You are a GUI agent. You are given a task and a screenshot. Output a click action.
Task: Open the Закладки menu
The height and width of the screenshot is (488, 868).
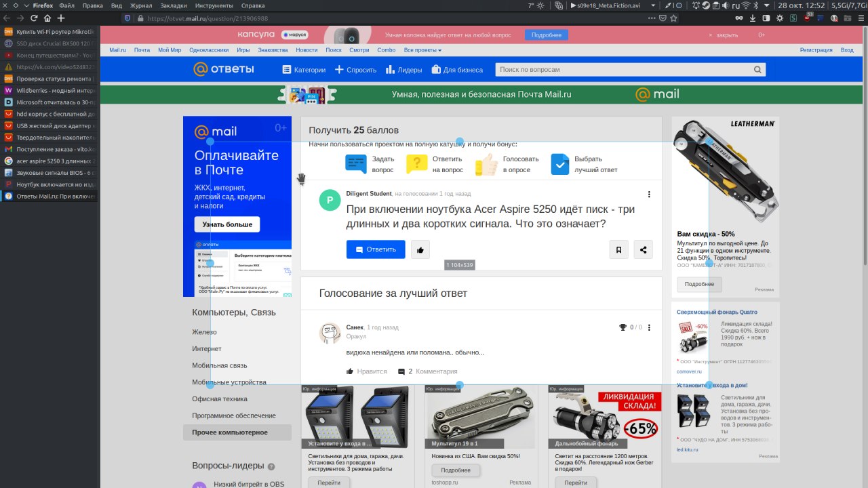[x=174, y=5]
